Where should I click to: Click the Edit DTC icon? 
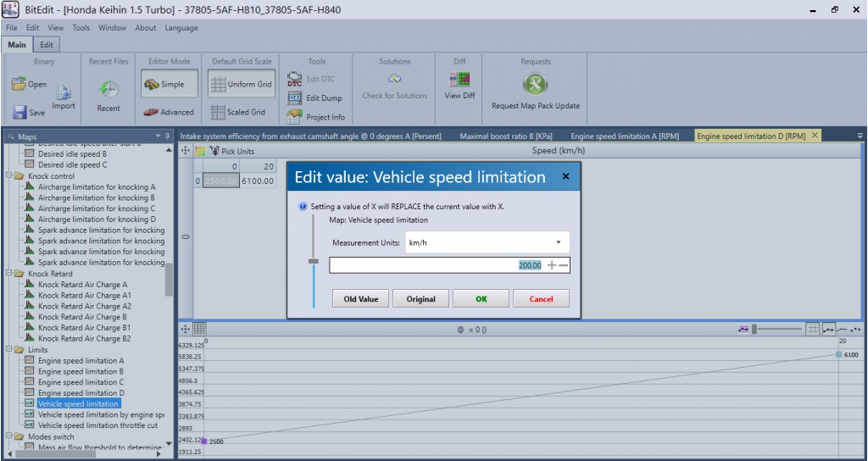(294, 79)
